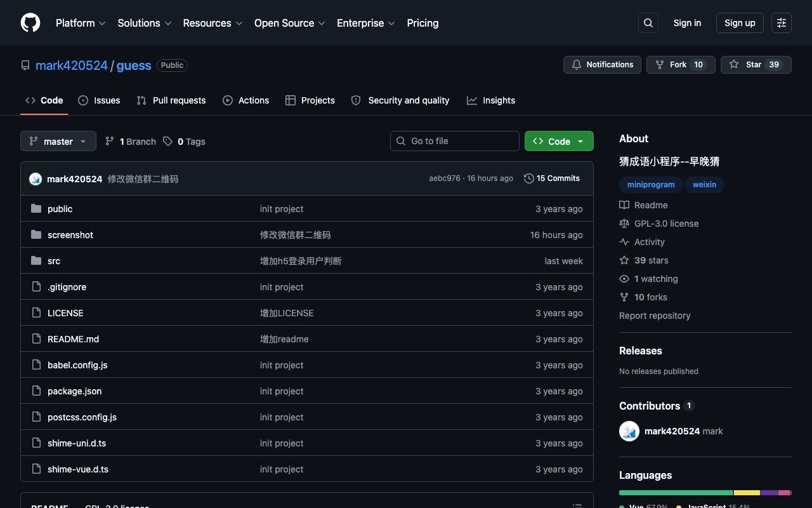View the 15 Commits history
Screen dimensions: 812x508
pos(552,178)
